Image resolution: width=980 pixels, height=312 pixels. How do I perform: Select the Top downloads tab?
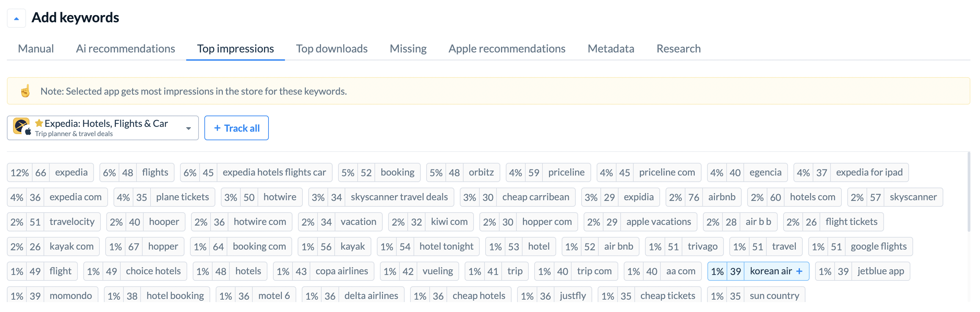[x=331, y=49]
